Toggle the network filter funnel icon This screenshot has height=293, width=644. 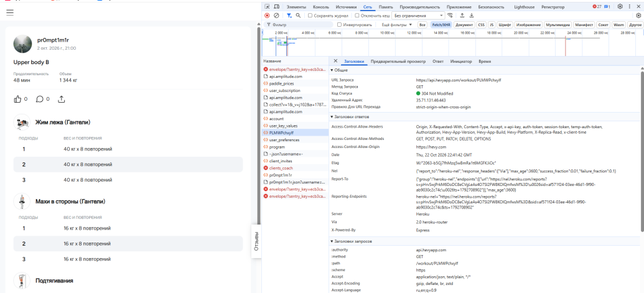click(x=289, y=16)
